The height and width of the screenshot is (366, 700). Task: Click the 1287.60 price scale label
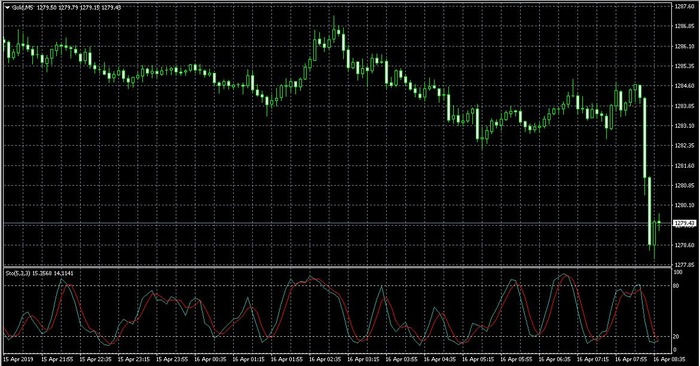pos(683,6)
